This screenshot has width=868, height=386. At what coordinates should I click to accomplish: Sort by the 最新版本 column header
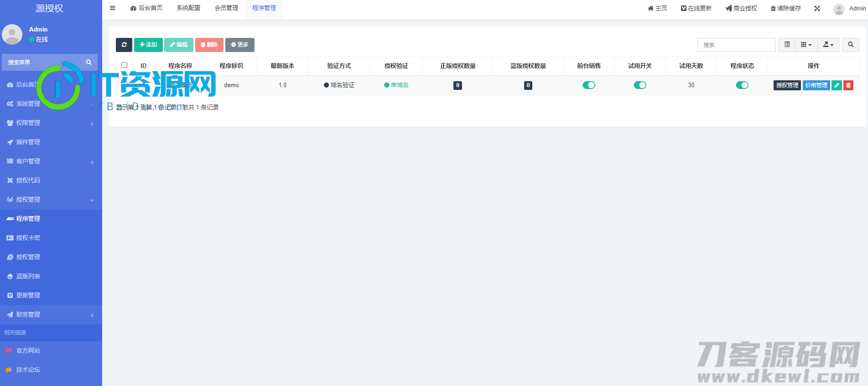point(282,66)
